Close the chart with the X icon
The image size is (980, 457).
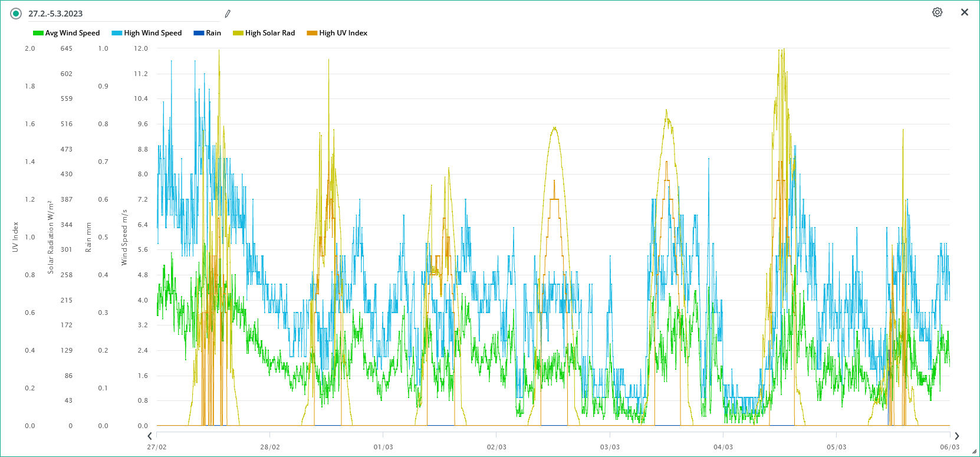[965, 12]
